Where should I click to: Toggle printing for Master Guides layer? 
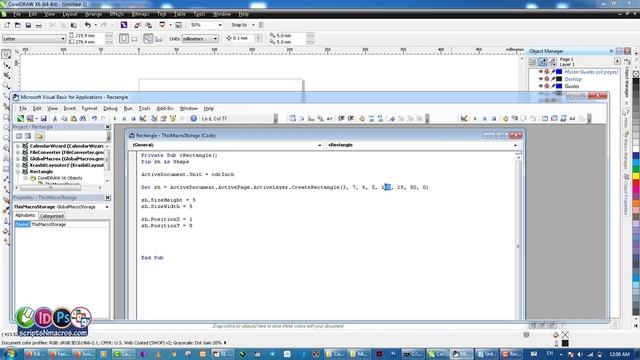coord(547,72)
